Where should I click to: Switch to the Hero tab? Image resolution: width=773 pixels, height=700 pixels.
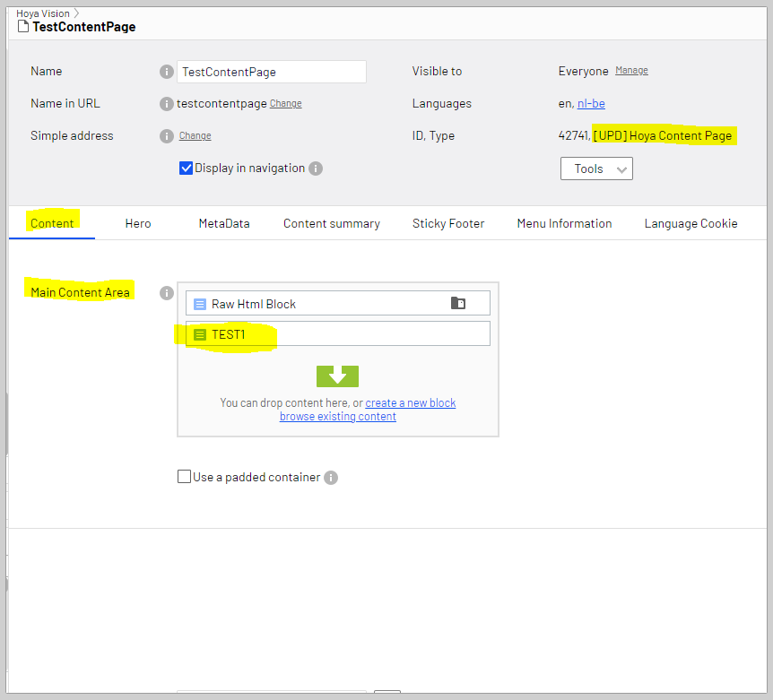pyautogui.click(x=138, y=223)
